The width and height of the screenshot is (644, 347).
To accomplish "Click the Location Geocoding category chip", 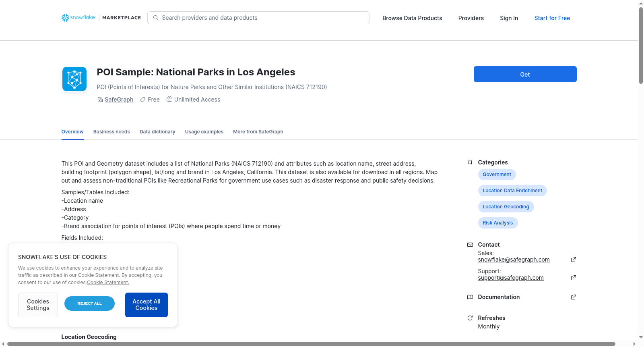I will [x=506, y=207].
